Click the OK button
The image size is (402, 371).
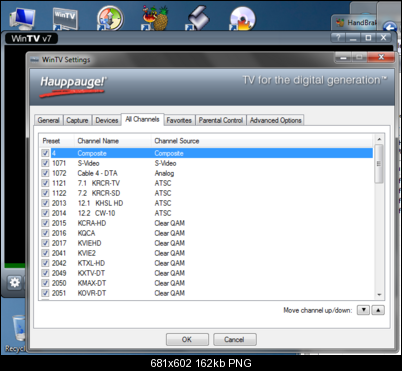coord(187,340)
